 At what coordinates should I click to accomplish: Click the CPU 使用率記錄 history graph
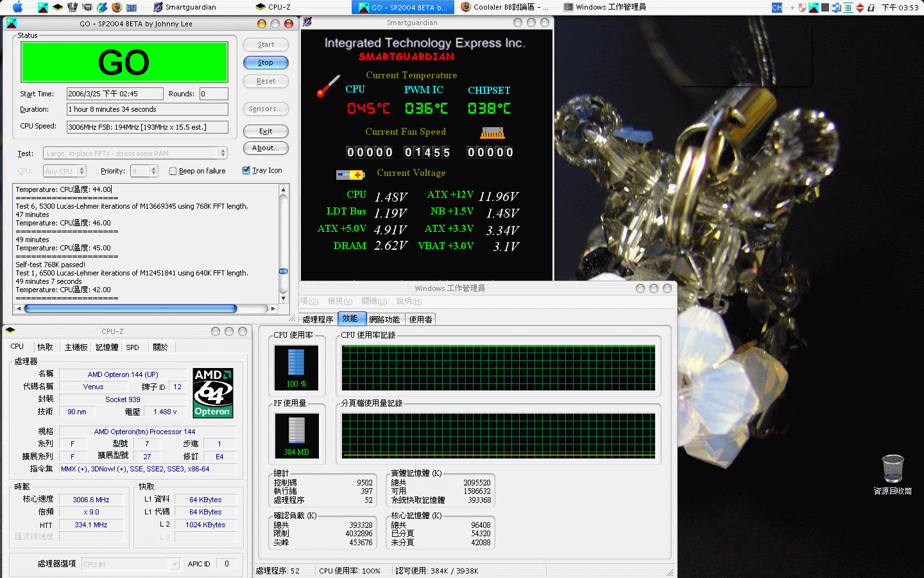(x=499, y=368)
